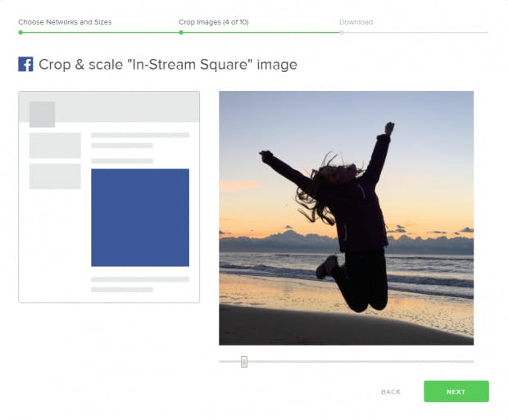Click the gray avatar placeholder in the preview
Screen dimensions: 508x420
click(x=42, y=115)
